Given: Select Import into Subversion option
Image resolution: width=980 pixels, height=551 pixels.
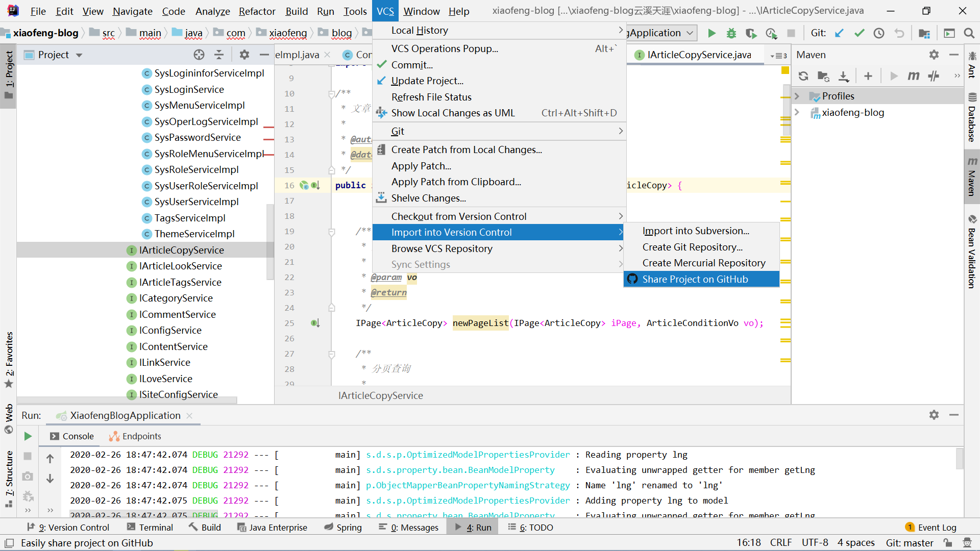Looking at the screenshot, I should tap(701, 231).
